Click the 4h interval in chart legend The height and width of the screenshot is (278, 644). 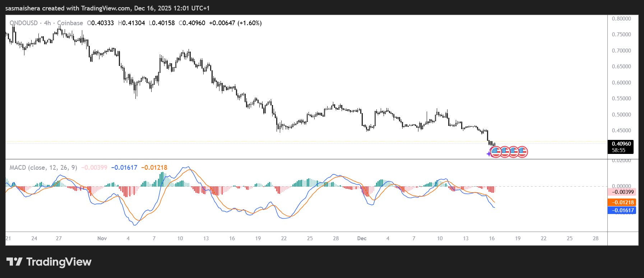(47, 23)
